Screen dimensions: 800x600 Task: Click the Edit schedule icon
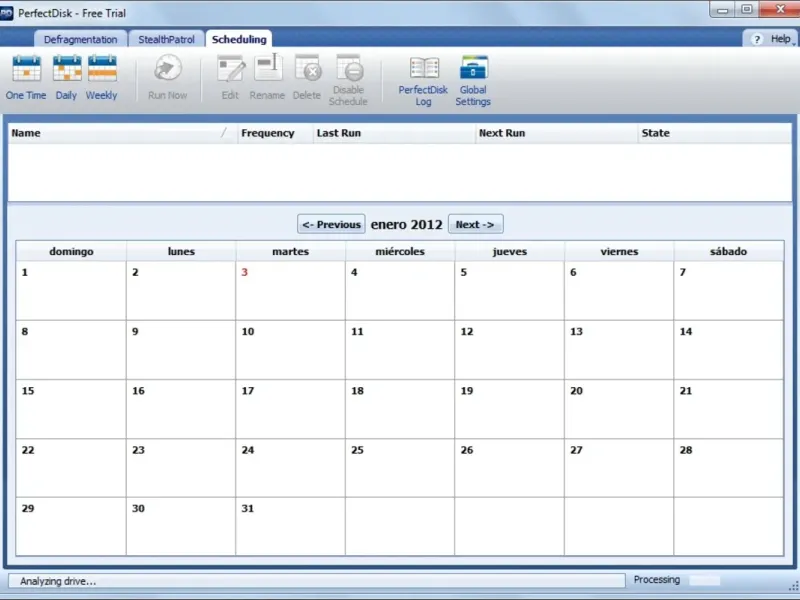click(x=230, y=78)
